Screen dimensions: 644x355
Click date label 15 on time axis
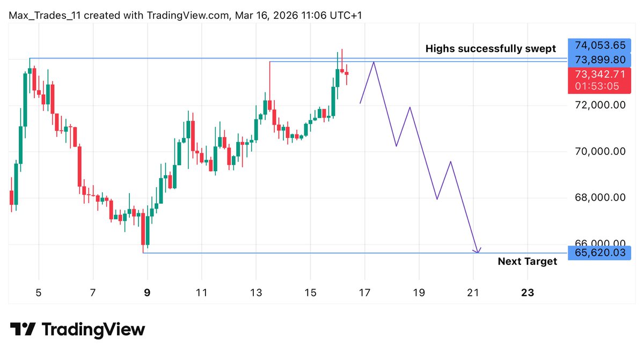310,293
